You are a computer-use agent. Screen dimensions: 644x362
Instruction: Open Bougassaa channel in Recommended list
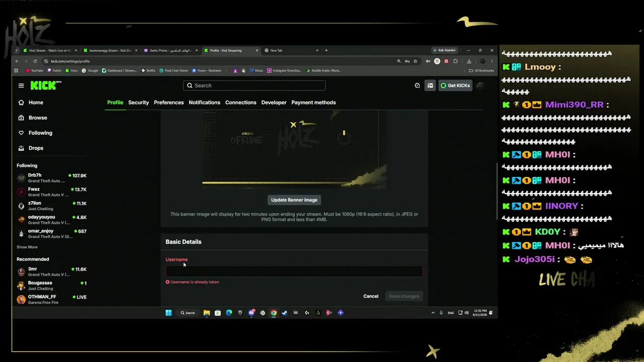51,286
